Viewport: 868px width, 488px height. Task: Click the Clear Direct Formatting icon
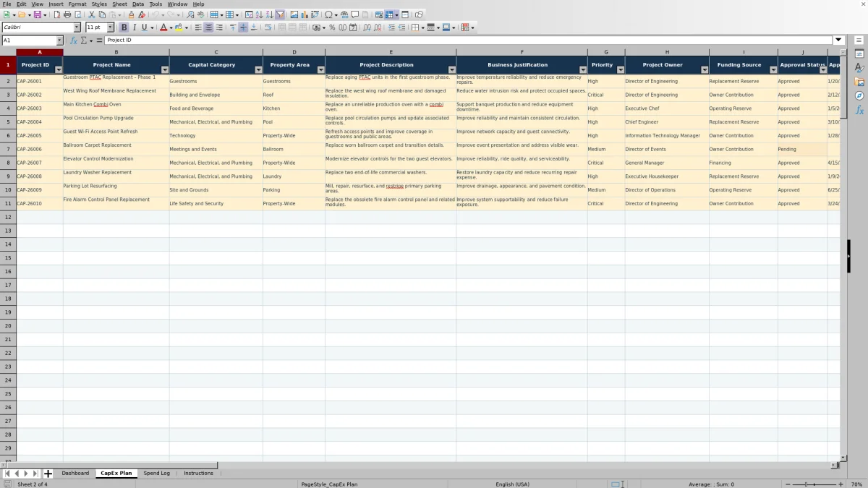142,14
